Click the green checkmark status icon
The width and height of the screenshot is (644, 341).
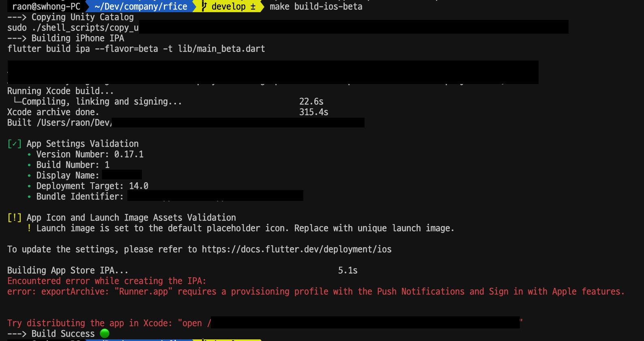click(x=15, y=144)
